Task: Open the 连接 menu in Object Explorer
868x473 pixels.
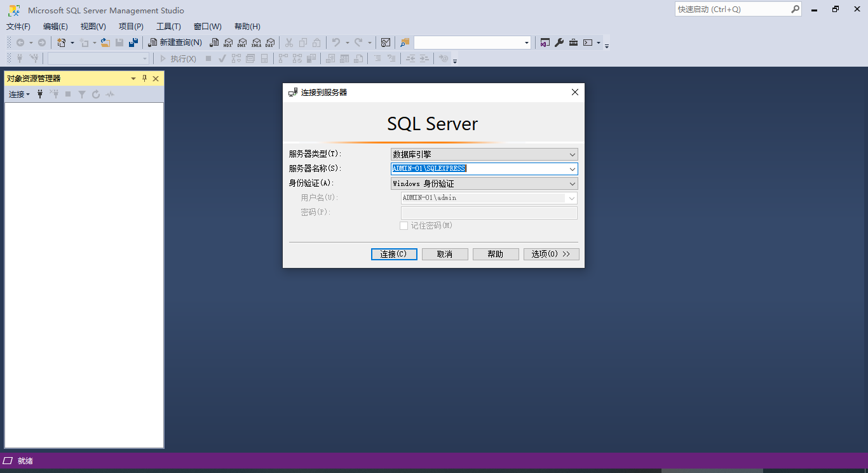Action: coord(18,94)
